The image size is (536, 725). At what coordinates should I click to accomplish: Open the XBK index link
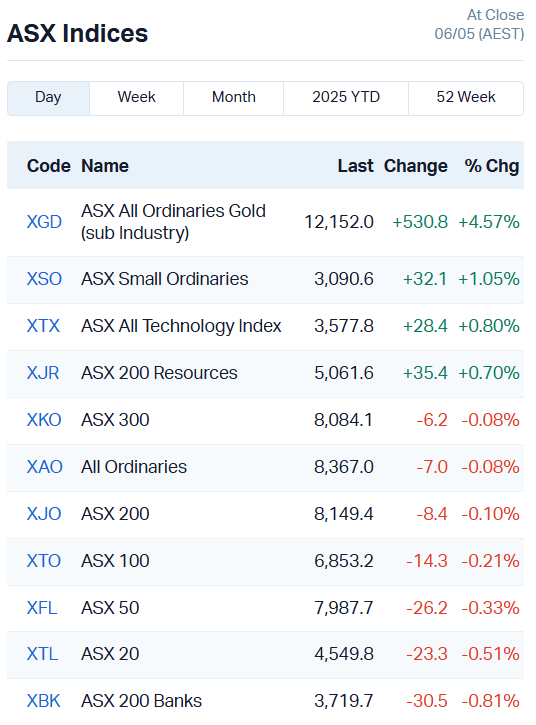[x=43, y=701]
